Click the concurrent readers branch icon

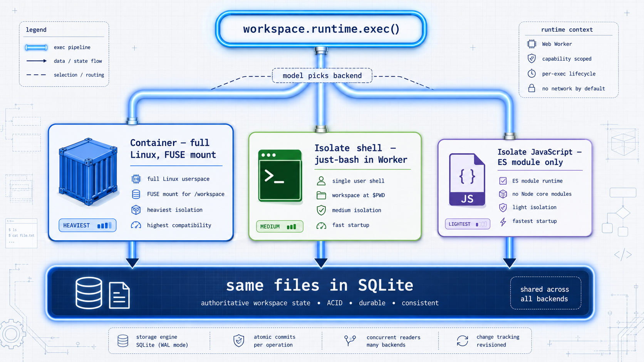(350, 340)
